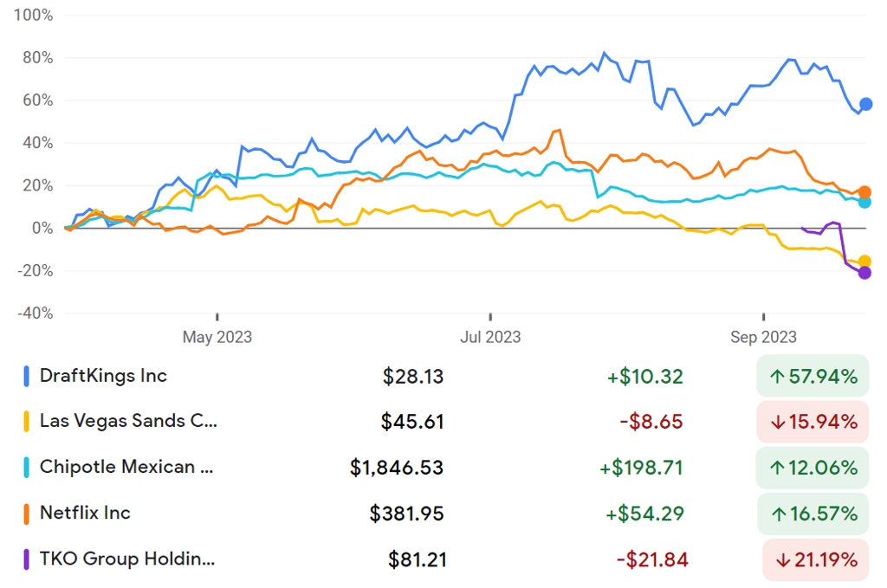Open the DraftKings Inc stock row
887x588 pixels.
[x=443, y=376]
